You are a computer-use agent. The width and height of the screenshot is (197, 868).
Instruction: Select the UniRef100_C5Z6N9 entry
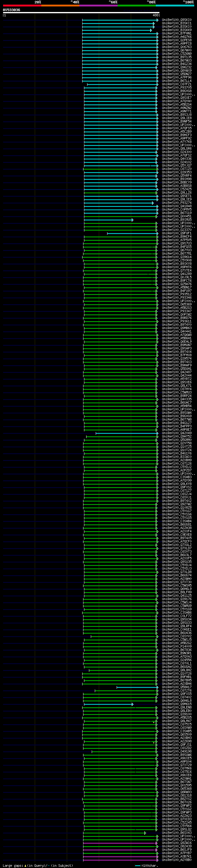point(177,54)
